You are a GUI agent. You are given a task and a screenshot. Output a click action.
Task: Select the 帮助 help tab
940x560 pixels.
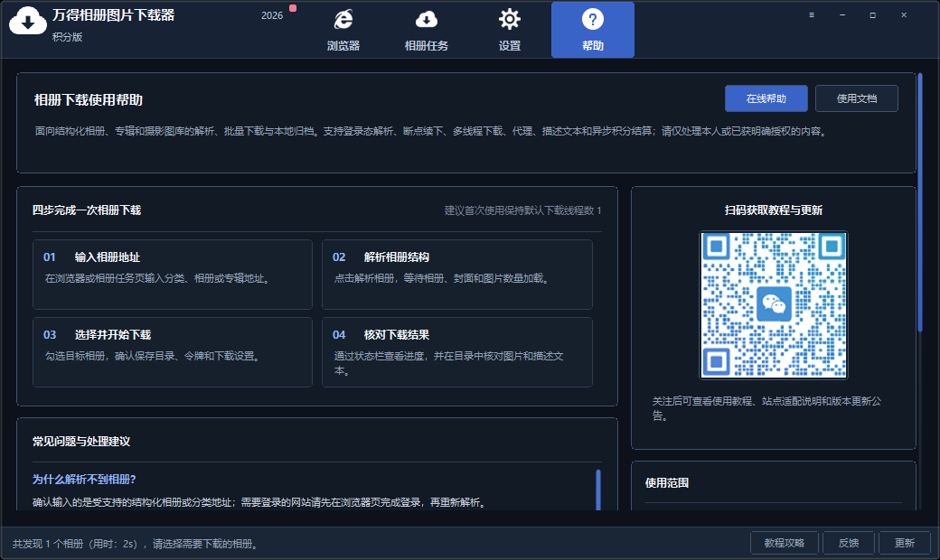[592, 30]
